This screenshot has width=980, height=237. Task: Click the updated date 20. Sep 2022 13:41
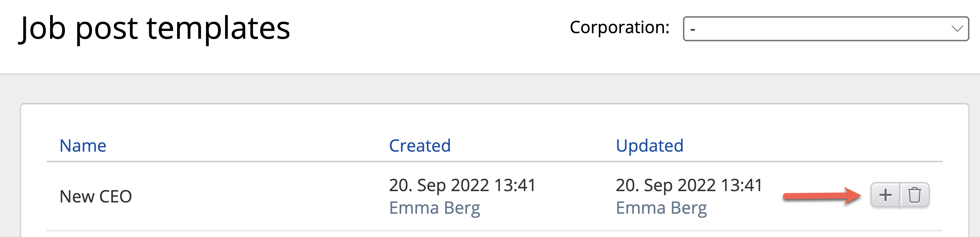click(689, 185)
